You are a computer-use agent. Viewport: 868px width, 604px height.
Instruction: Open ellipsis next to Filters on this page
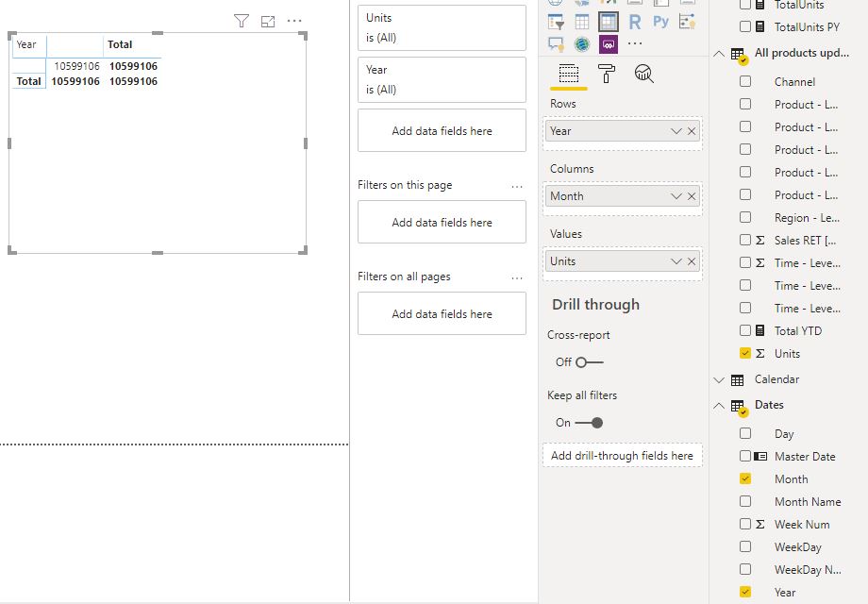517,187
